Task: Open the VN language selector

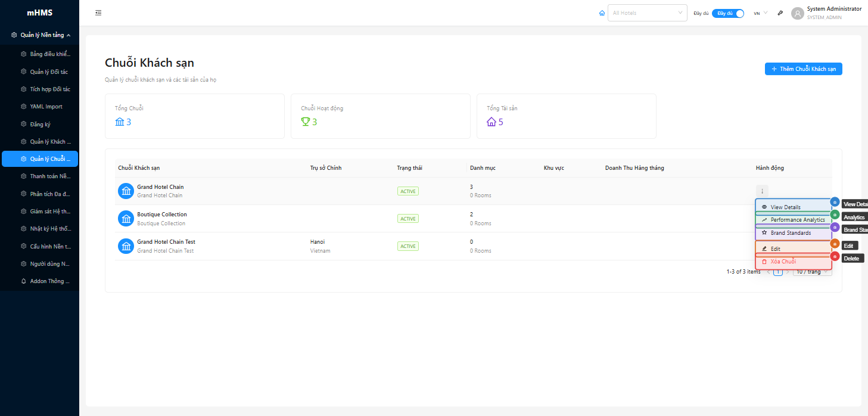Action: coord(760,13)
